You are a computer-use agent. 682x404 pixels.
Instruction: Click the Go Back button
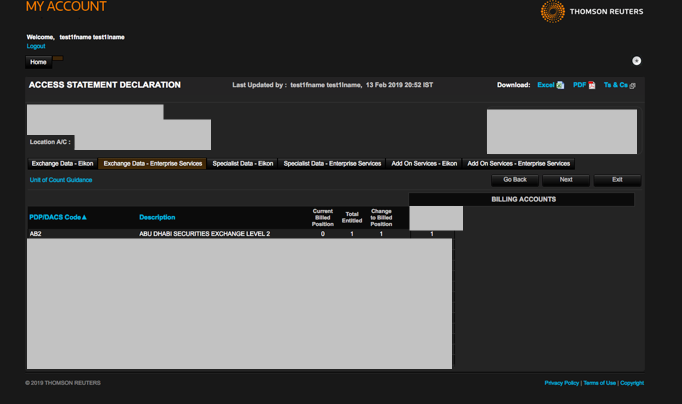coord(515,180)
